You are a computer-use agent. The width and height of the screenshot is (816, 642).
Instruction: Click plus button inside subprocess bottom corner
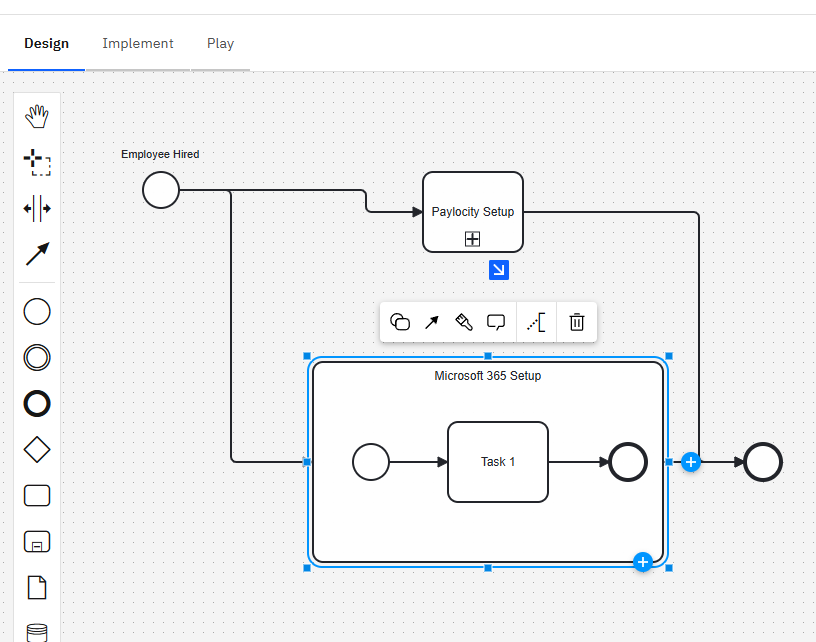pyautogui.click(x=643, y=562)
